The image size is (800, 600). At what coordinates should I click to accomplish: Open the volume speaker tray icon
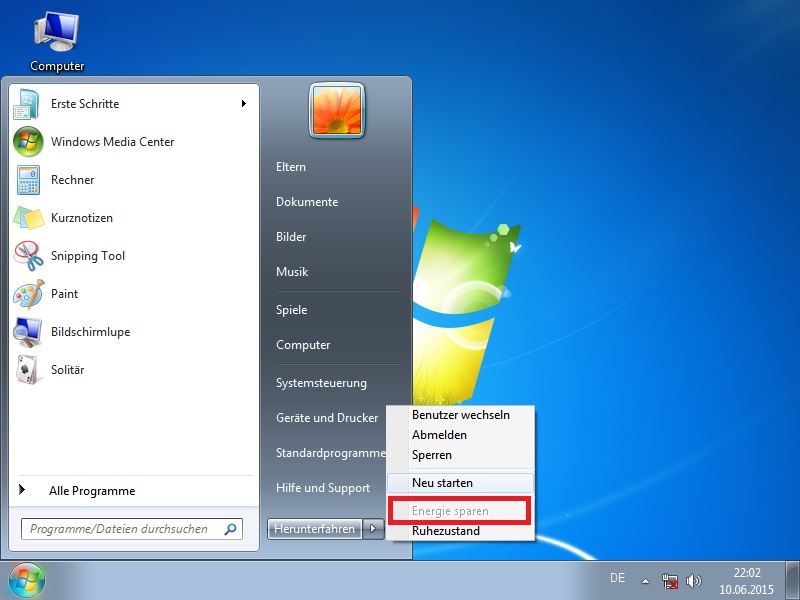tap(693, 581)
